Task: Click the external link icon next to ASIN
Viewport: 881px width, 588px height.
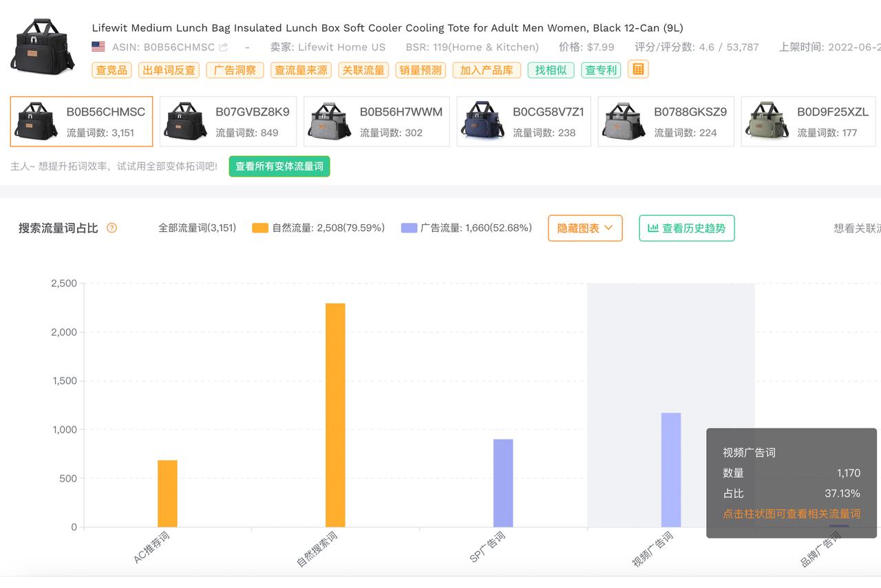Action: point(223,47)
